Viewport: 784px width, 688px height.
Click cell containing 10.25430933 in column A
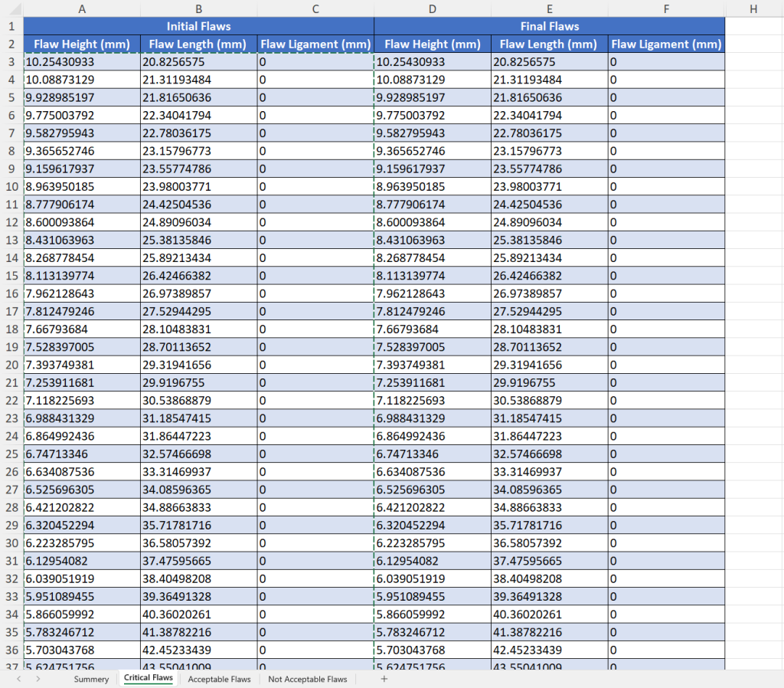pos(82,62)
